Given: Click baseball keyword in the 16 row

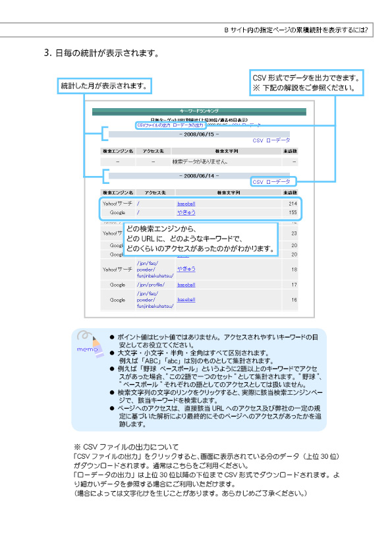Looking at the screenshot, I should (186, 300).
